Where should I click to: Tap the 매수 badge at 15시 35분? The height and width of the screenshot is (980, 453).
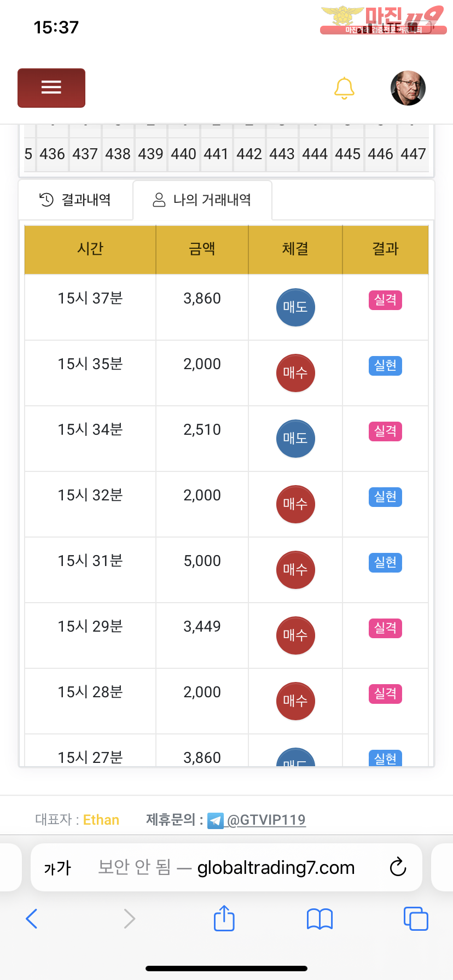pyautogui.click(x=295, y=373)
